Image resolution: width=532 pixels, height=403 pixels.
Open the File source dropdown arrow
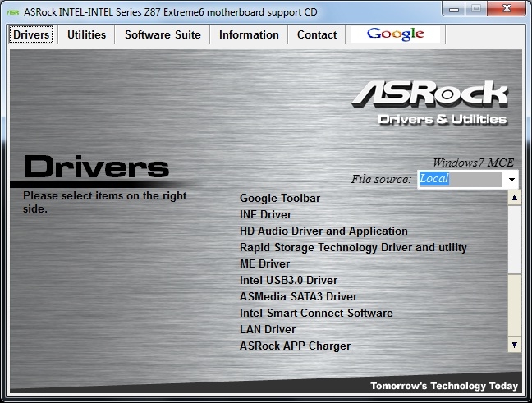tap(511, 179)
